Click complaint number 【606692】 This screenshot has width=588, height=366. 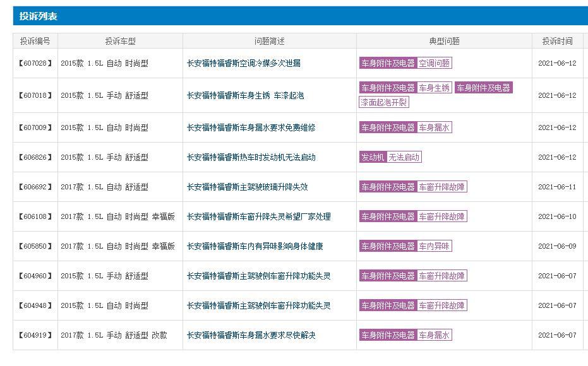35,187
